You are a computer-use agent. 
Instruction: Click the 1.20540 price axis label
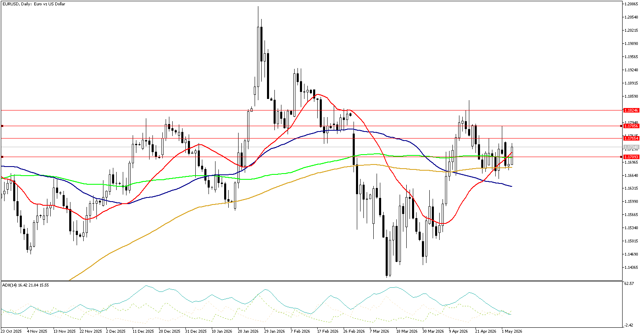pyautogui.click(x=631, y=17)
